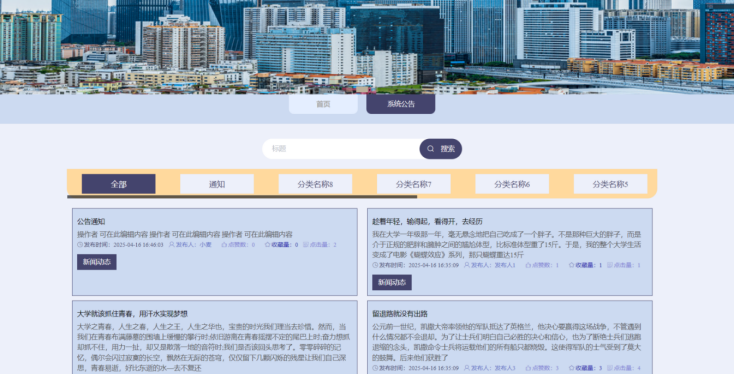Click 点赞数: 1 in the 趁着年轻 card
The width and height of the screenshot is (734, 375).
[545, 265]
